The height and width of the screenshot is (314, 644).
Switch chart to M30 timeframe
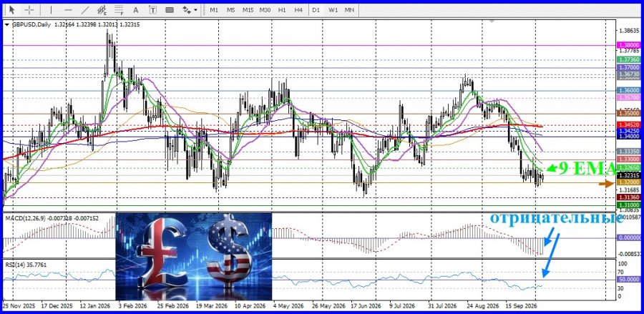[265, 9]
